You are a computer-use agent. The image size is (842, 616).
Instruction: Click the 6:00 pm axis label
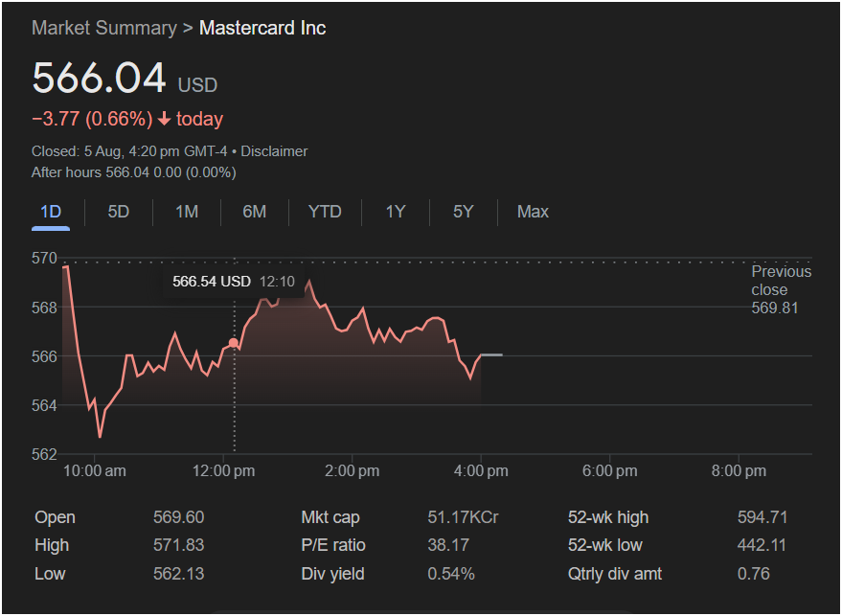(x=610, y=471)
